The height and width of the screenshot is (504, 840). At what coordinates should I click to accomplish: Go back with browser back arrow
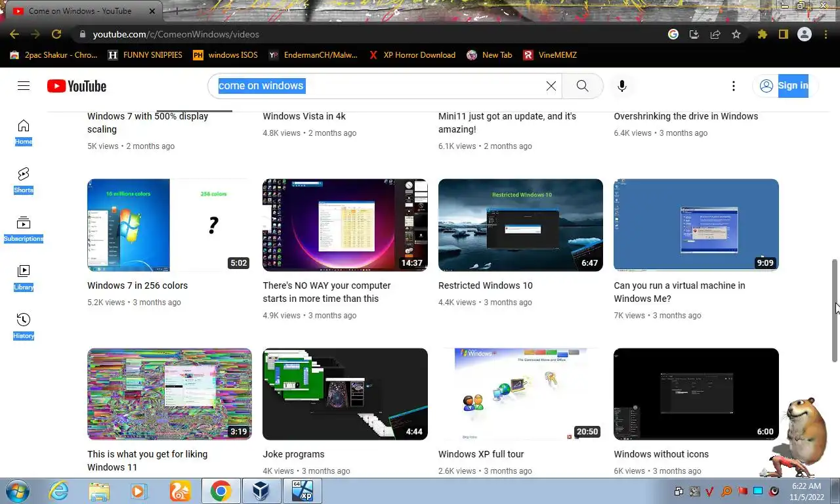point(14,34)
